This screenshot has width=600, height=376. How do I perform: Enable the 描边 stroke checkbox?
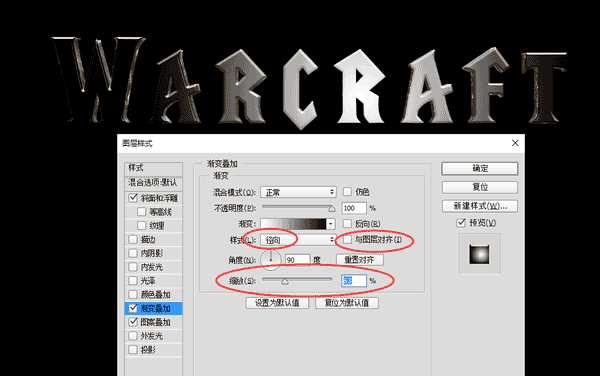pyautogui.click(x=133, y=239)
